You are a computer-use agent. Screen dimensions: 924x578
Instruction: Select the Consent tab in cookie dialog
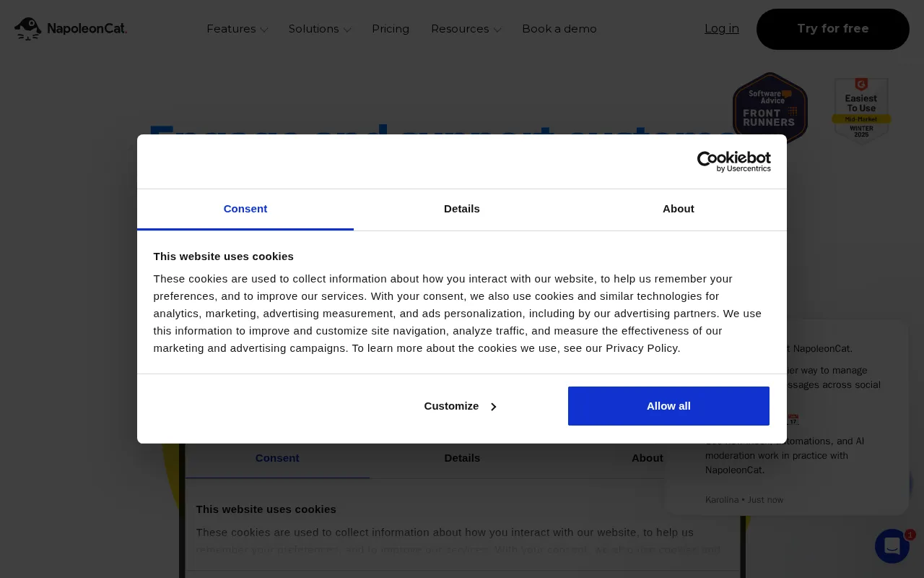(245, 209)
